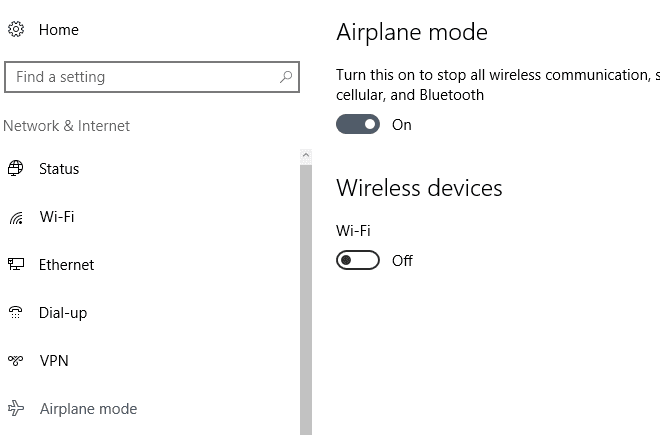Focus the Find a setting search box
The height and width of the screenshot is (435, 660).
tap(152, 77)
